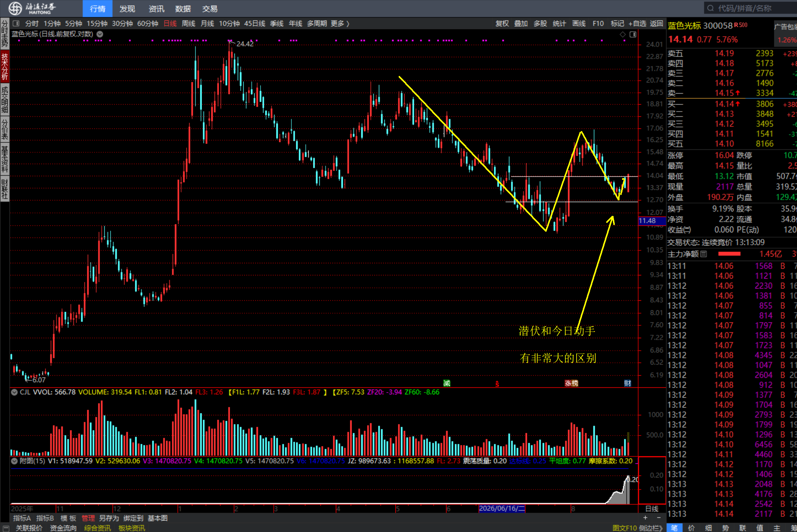Select 笔 tick detail tab
This screenshot has width=797, height=532.
coord(674,528)
